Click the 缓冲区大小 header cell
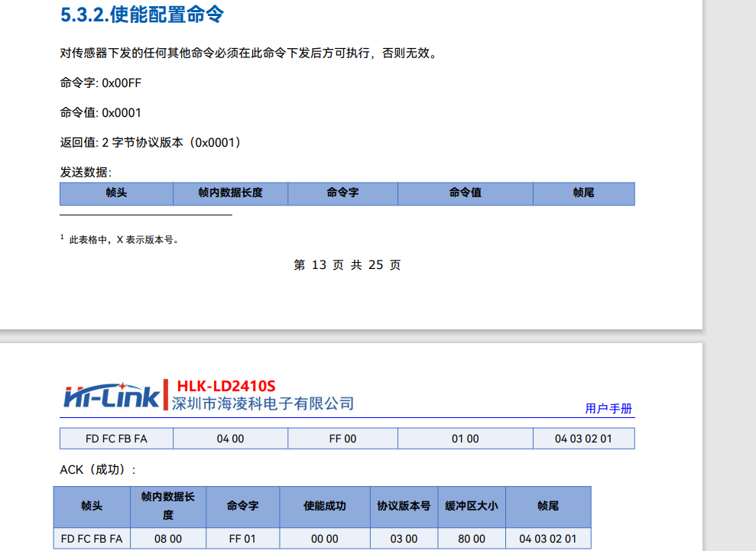This screenshot has height=551, width=756. (x=472, y=506)
